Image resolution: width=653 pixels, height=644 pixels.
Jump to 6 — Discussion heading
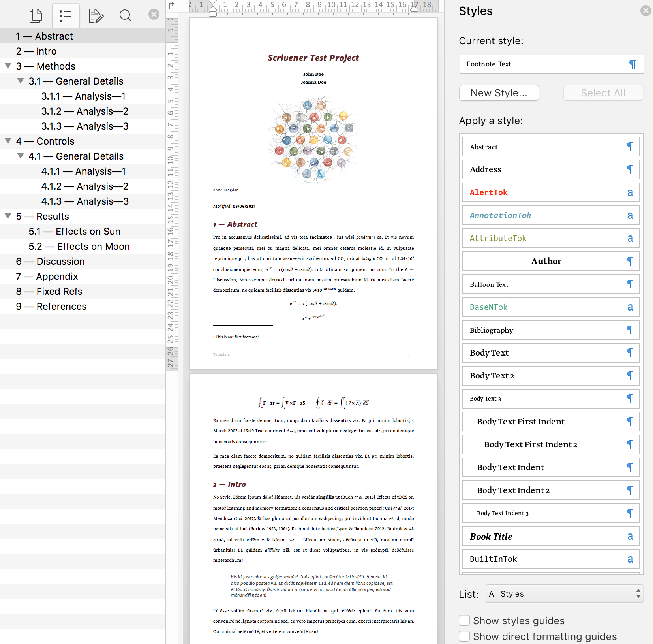50,261
